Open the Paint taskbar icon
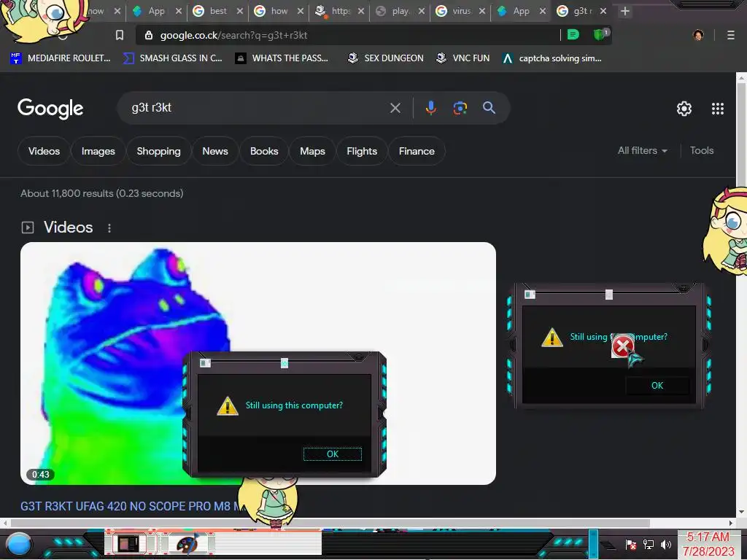Viewport: 747px width, 560px height. (x=188, y=544)
